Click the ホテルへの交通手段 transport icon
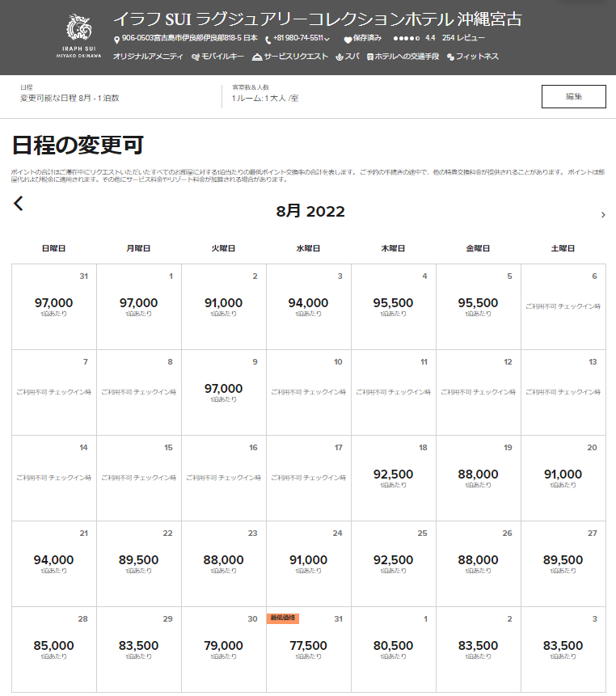 click(x=369, y=57)
